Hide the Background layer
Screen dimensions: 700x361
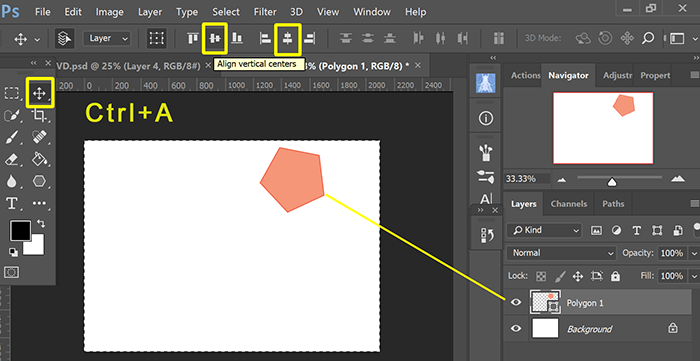pos(516,329)
